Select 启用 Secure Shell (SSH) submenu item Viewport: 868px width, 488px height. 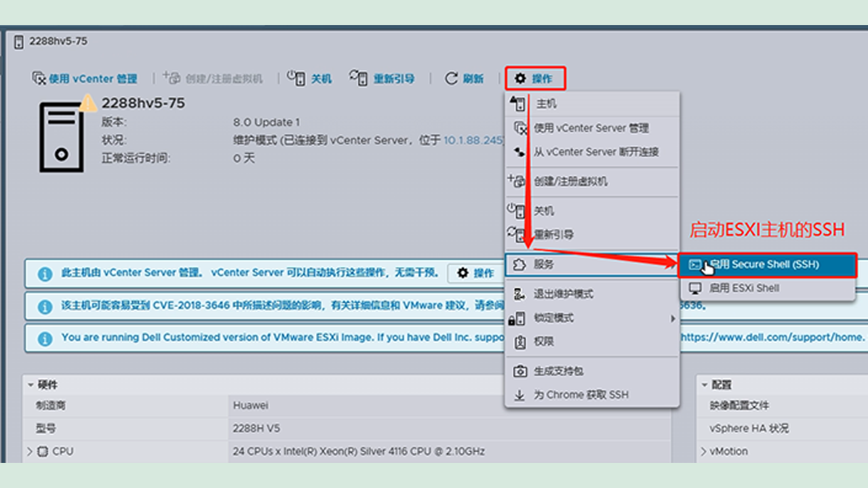pyautogui.click(x=767, y=264)
